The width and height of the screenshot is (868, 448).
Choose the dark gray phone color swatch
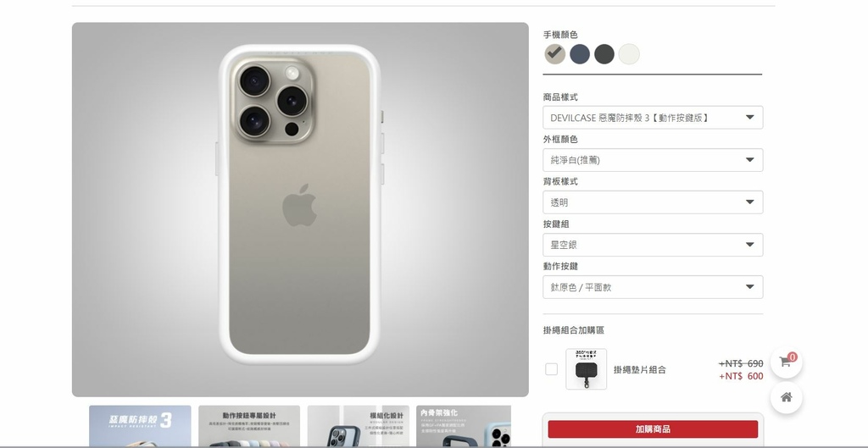[x=604, y=54]
